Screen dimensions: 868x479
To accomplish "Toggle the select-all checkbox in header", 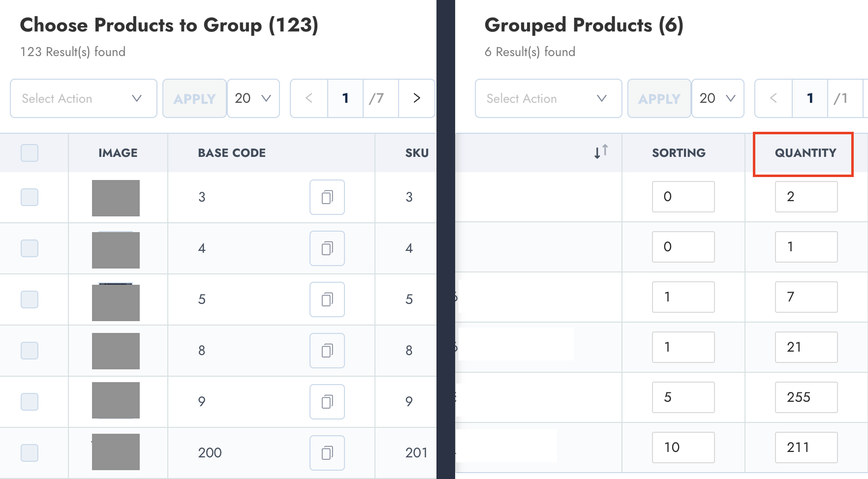I will point(30,153).
